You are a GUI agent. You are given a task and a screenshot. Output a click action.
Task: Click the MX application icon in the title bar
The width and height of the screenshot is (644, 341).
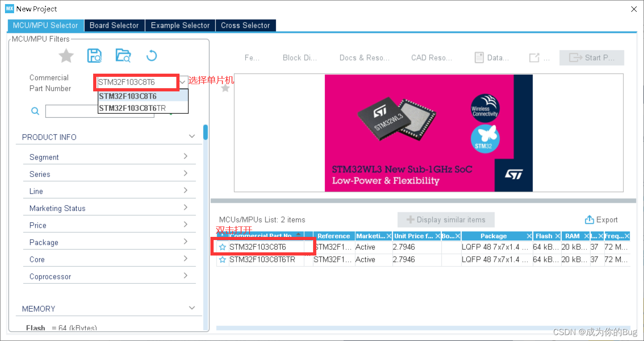(x=10, y=9)
